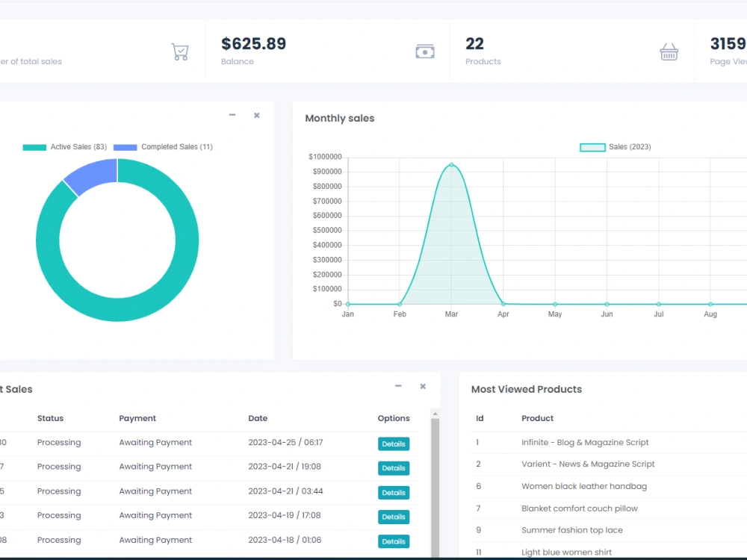Click the sales table vertical scrollbar thumb

[x=435, y=486]
